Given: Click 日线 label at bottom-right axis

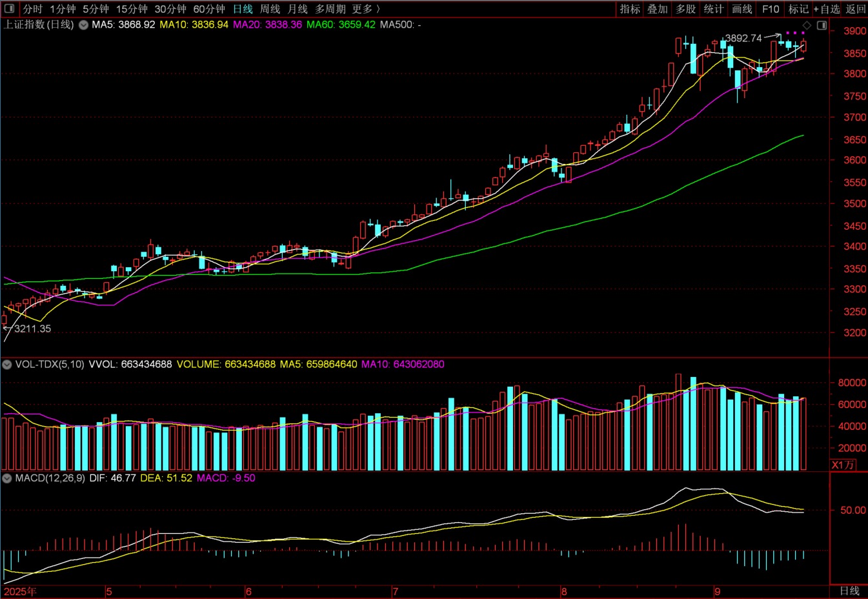Looking at the screenshot, I should (x=849, y=591).
